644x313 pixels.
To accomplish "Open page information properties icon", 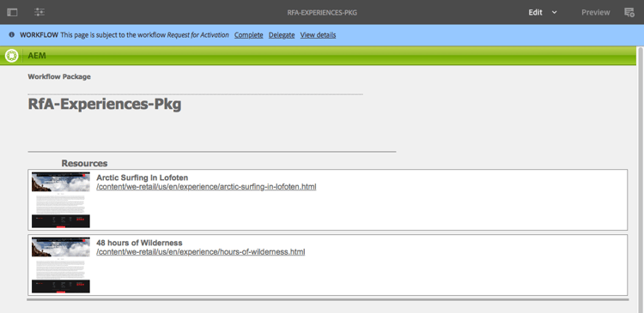I will [x=39, y=12].
